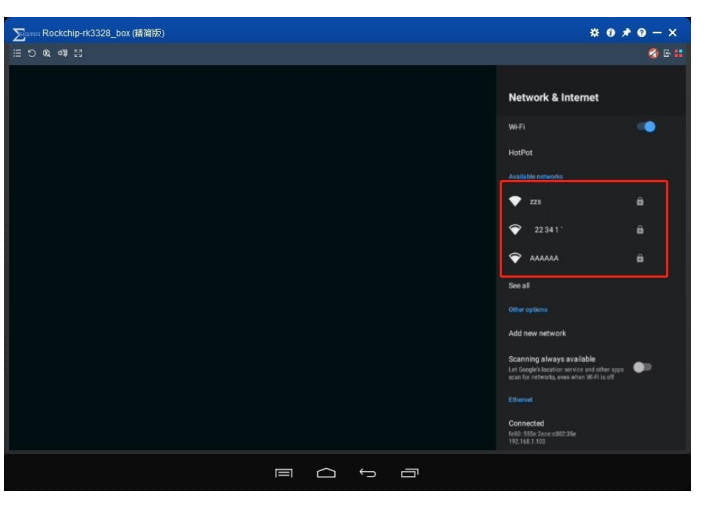Open the settings gear in title bar
The width and height of the screenshot is (707, 508).
pyautogui.click(x=595, y=33)
